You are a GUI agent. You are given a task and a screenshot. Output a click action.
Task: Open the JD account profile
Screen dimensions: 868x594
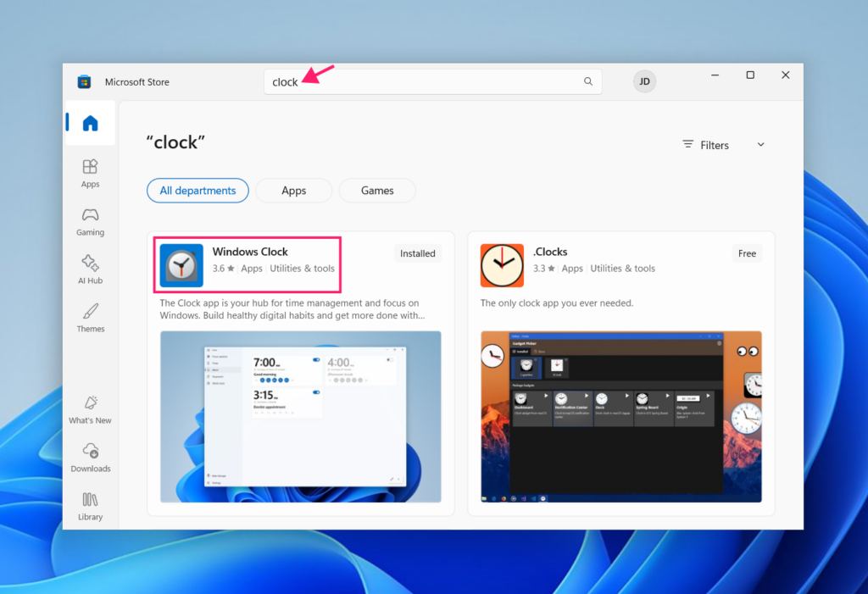[x=644, y=81]
